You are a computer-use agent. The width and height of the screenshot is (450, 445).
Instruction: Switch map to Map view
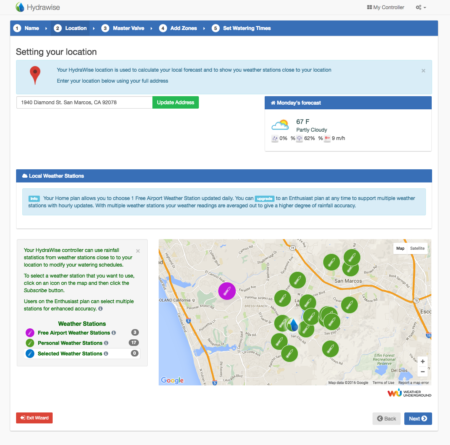point(400,248)
